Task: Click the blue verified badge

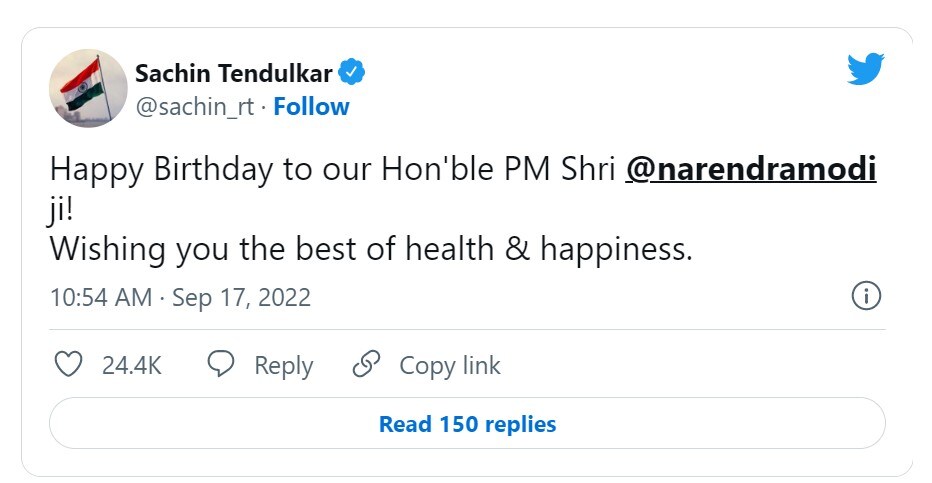Action: [352, 72]
